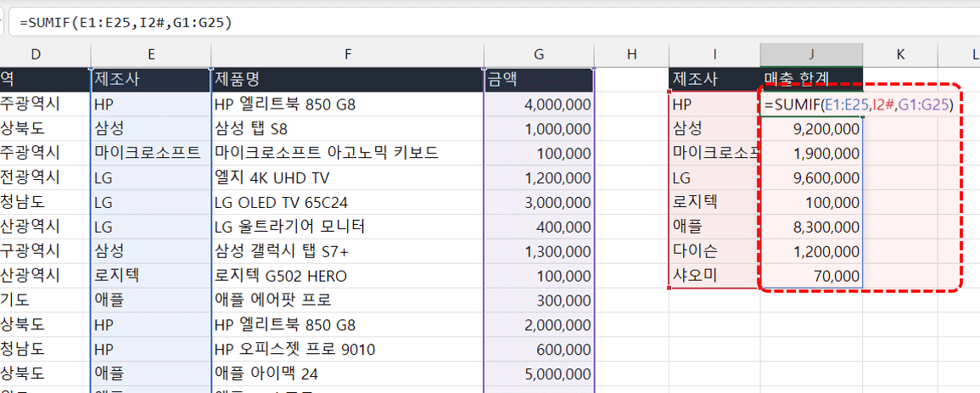Select column H header

(x=632, y=55)
